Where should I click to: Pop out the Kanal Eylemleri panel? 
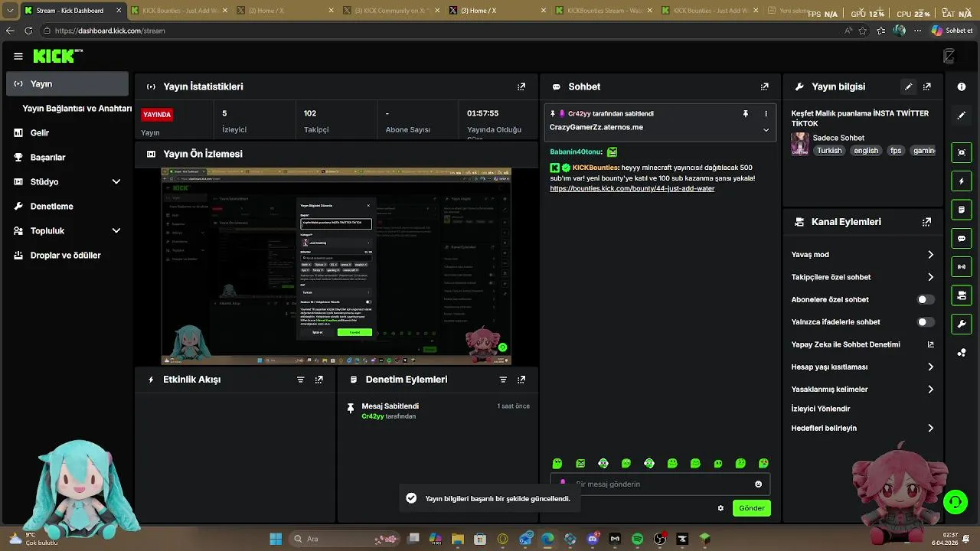click(927, 222)
